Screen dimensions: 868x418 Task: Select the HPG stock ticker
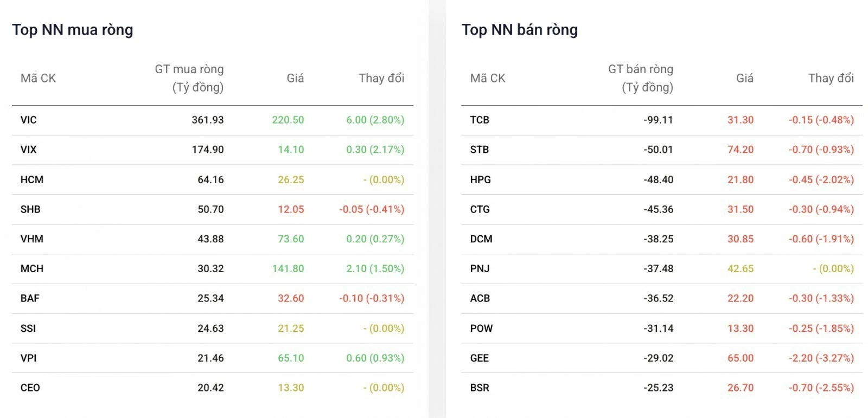click(x=481, y=179)
